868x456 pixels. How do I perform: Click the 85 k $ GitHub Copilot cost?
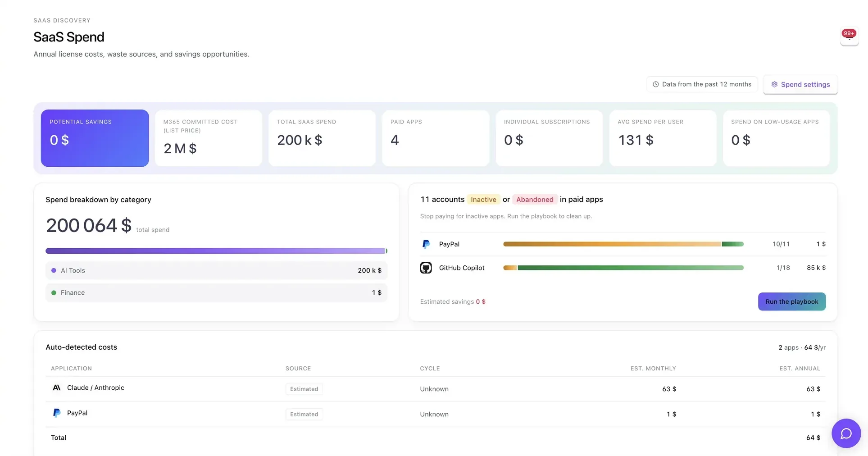[816, 268]
